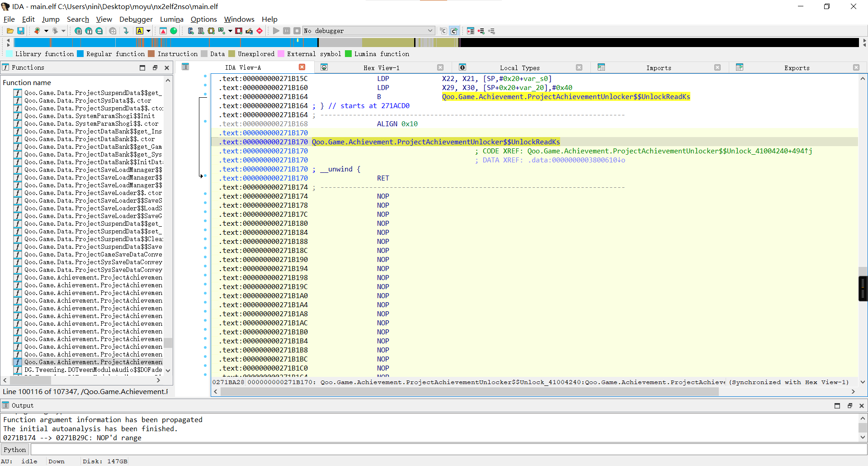Click the jump-down green arrow icon
Screen dimensions: 868x466
[x=126, y=31]
